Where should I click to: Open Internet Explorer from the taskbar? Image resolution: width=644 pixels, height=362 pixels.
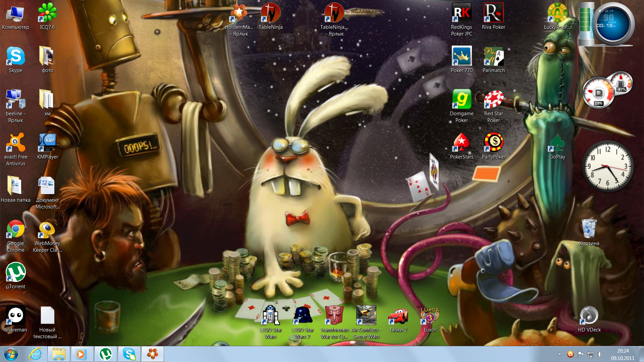coord(35,354)
